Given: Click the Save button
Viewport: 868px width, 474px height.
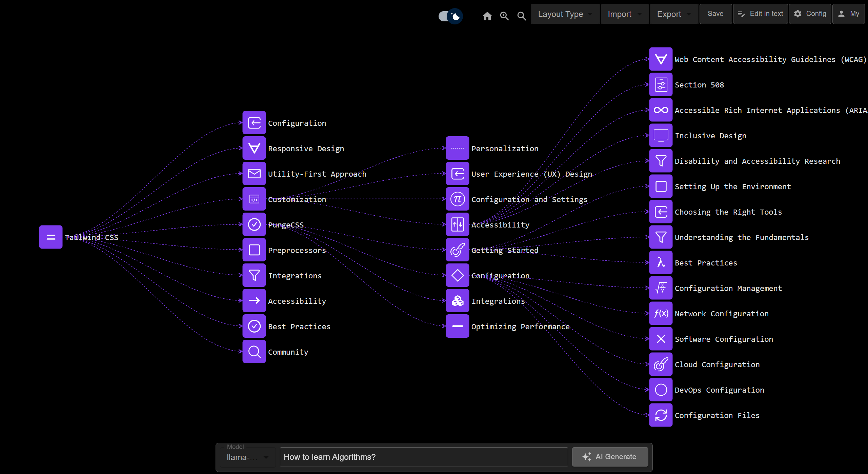Looking at the screenshot, I should (x=715, y=14).
